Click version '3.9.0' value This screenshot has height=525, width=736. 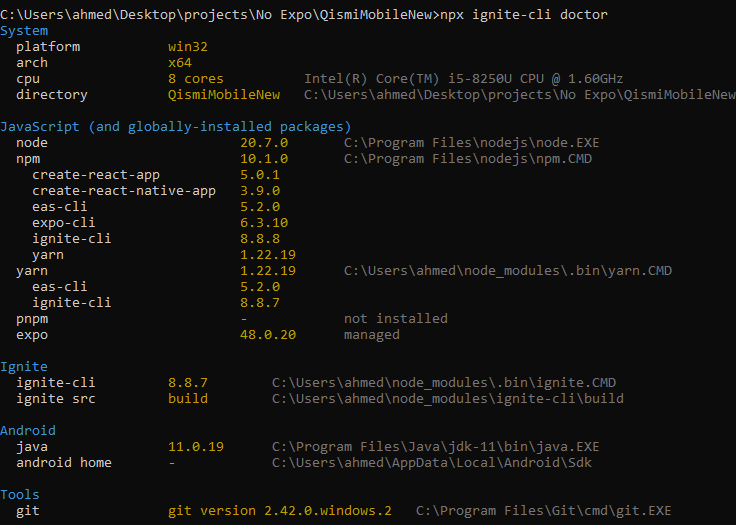(x=260, y=191)
